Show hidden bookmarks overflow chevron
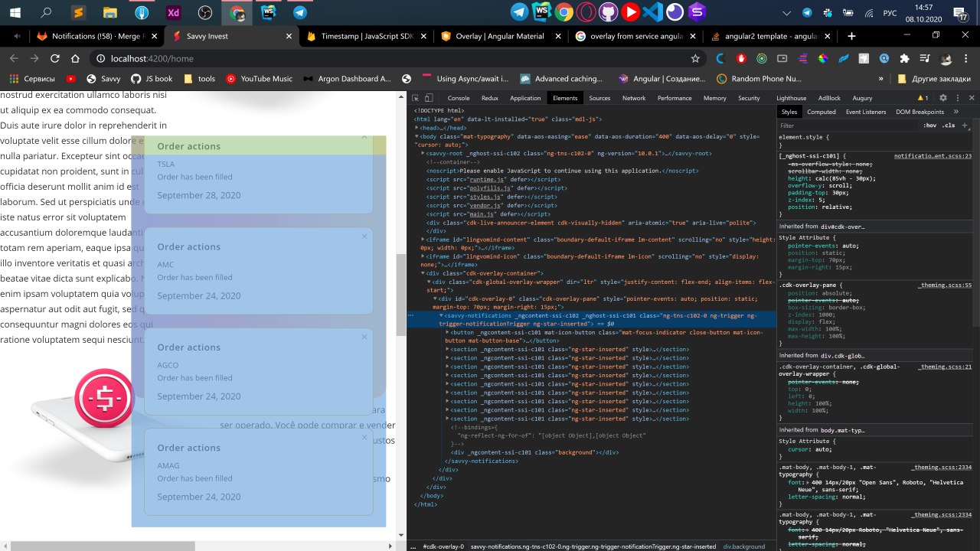 tap(881, 78)
